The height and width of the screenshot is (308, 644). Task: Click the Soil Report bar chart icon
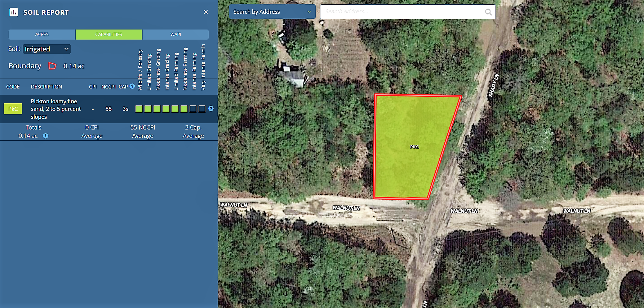[x=14, y=12]
